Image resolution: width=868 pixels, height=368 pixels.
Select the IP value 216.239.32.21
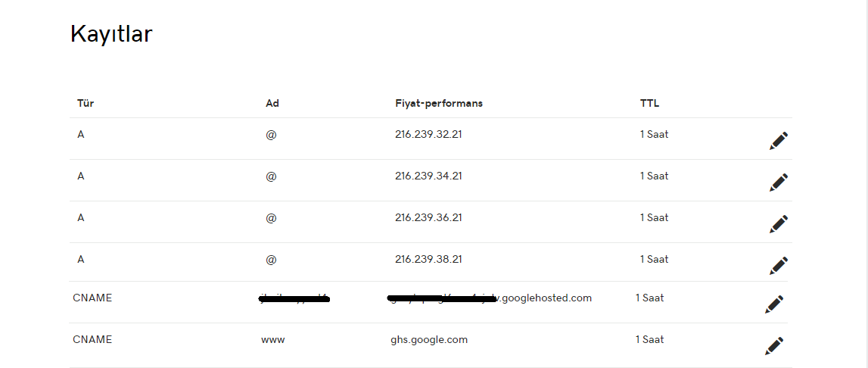pyautogui.click(x=428, y=135)
